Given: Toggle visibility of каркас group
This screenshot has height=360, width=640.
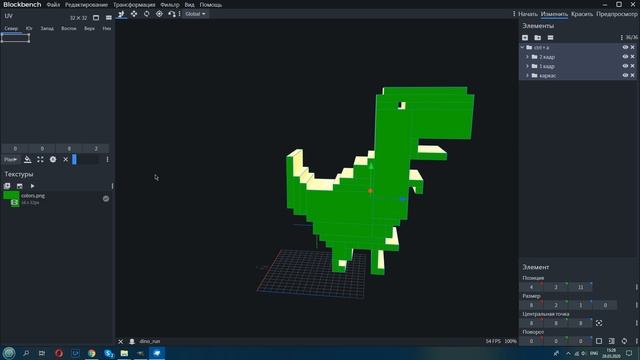Looking at the screenshot, I should point(625,76).
